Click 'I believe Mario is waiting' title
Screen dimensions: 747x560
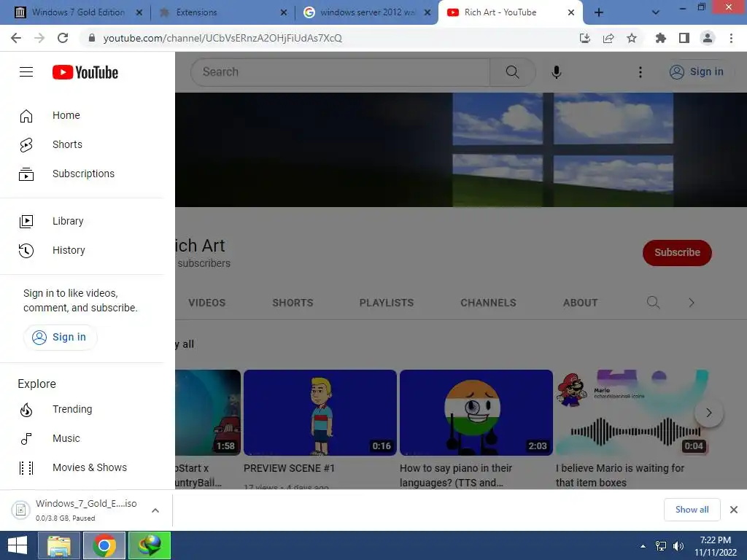(620, 475)
